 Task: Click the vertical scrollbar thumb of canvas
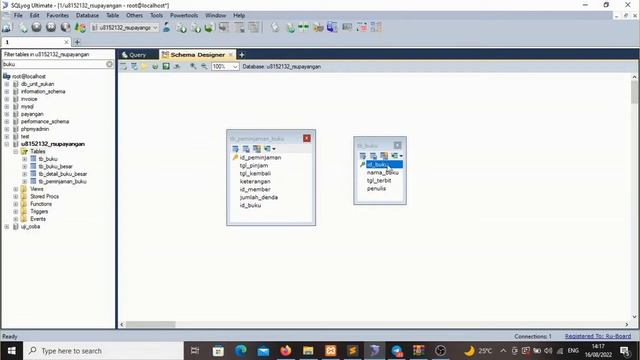(x=634, y=92)
